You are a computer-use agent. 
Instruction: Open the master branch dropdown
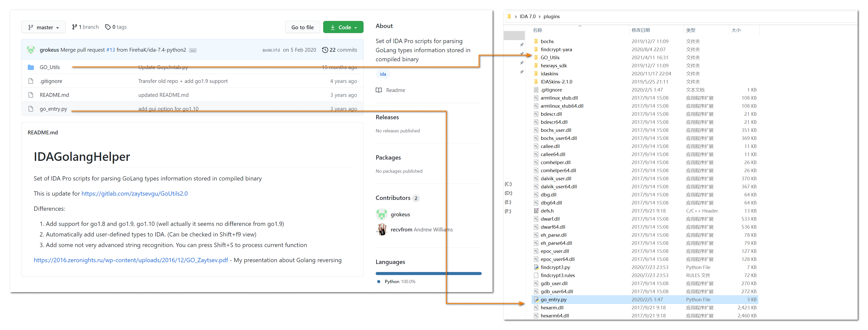[x=43, y=27]
